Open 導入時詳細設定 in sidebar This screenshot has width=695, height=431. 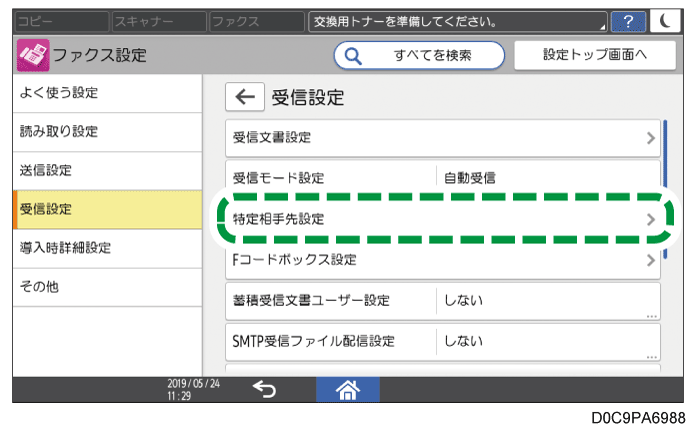click(x=107, y=248)
